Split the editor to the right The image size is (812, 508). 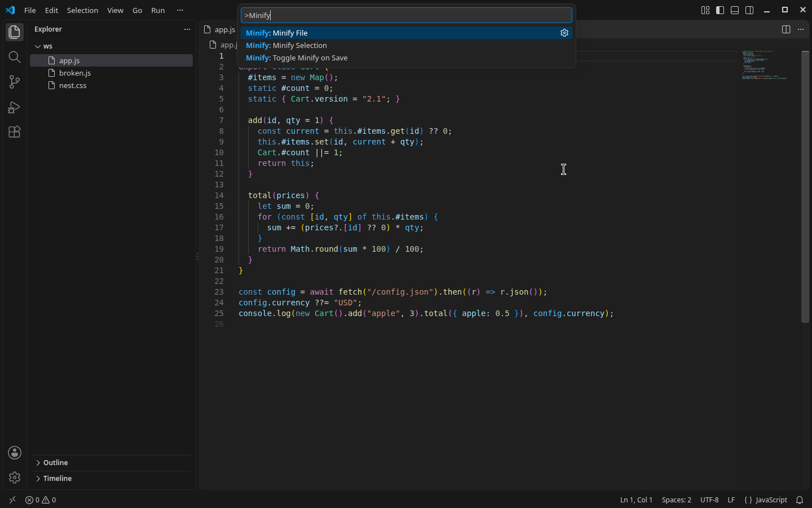(x=786, y=29)
